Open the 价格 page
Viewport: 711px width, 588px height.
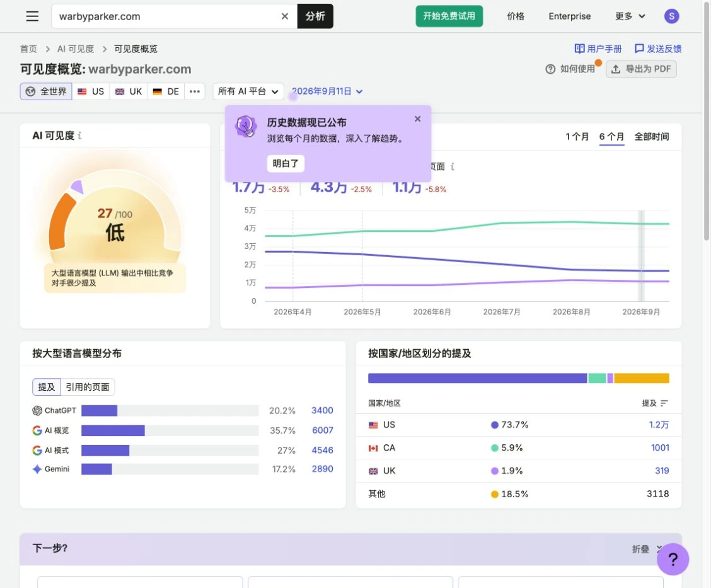tap(516, 16)
